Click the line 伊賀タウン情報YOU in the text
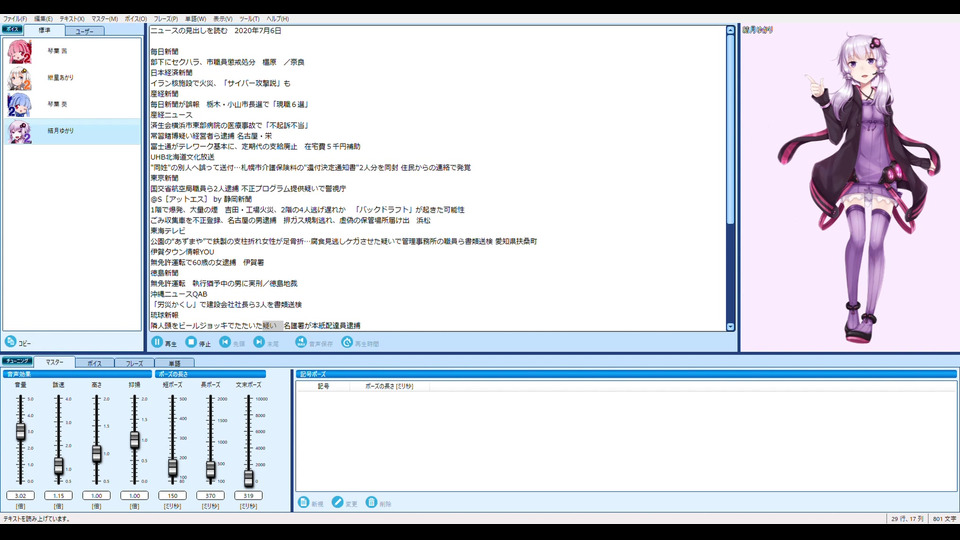 [x=182, y=252]
